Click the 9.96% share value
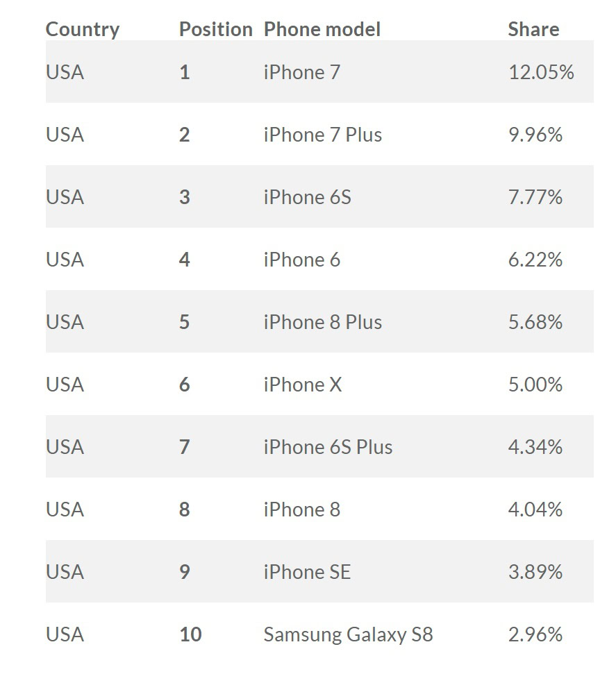 535,135
